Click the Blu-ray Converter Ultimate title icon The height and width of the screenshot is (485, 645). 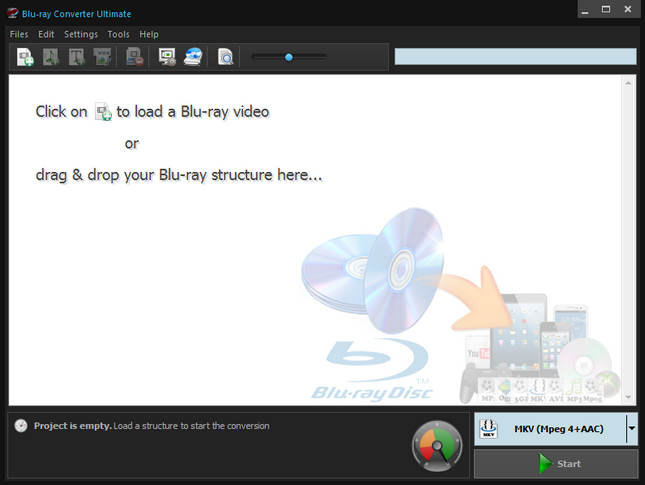tap(12, 13)
